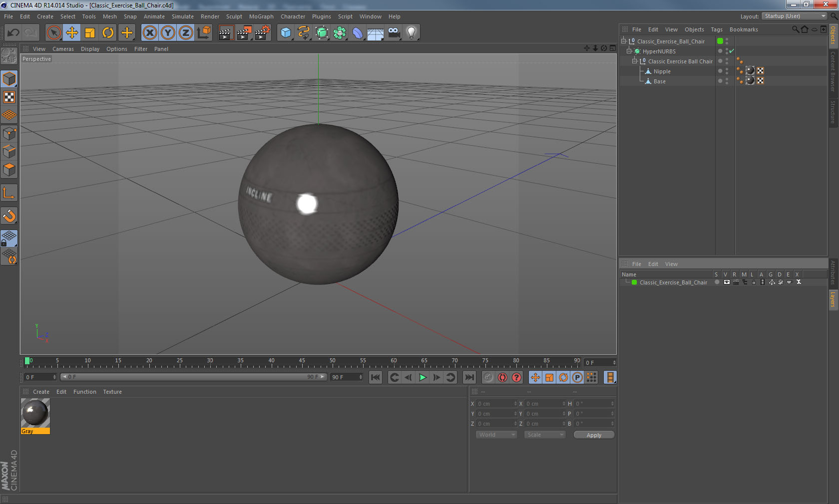Open material manager Texture menu
The width and height of the screenshot is (839, 504).
click(x=112, y=392)
